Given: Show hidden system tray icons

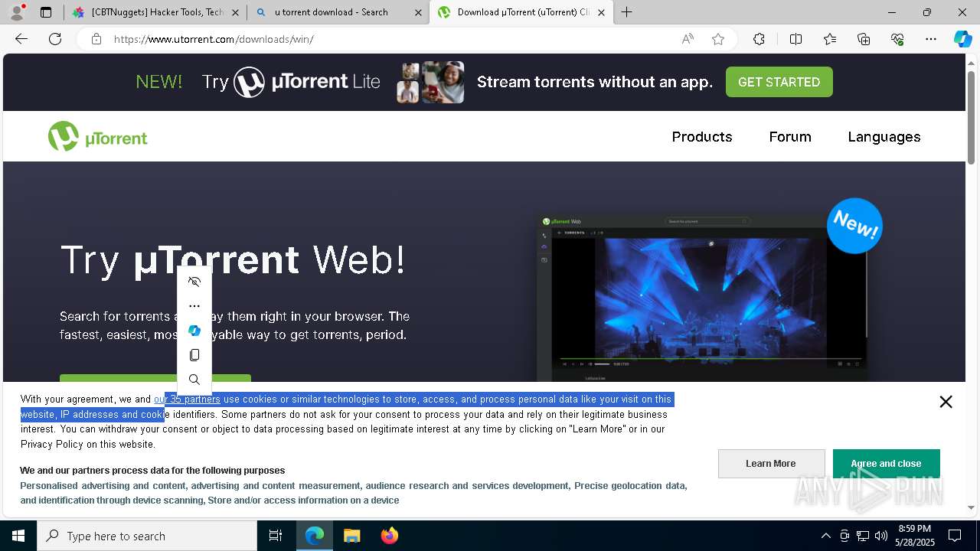Looking at the screenshot, I should click(825, 536).
